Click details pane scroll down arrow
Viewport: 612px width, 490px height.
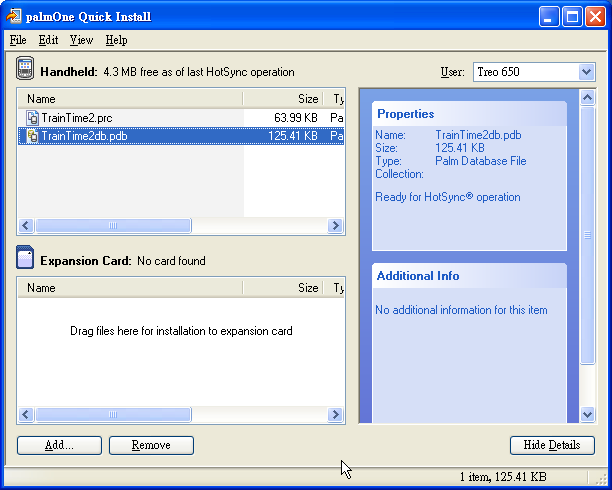pyautogui.click(x=587, y=414)
